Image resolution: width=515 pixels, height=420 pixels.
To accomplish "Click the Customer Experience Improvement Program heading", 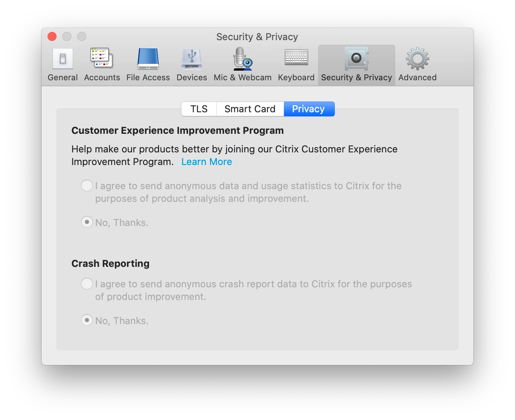I will point(178,130).
